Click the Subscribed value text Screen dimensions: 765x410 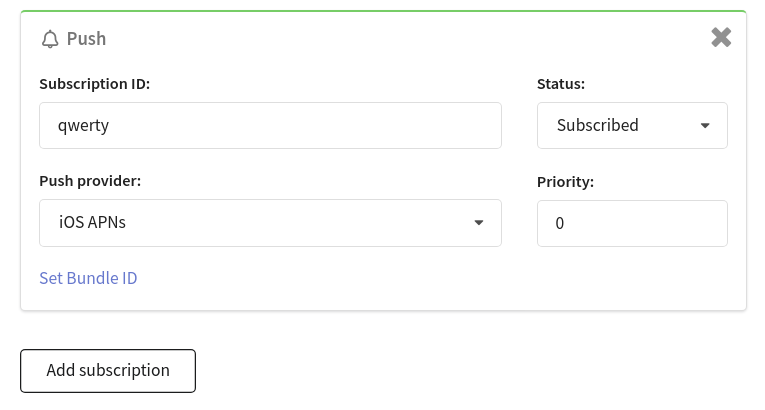point(598,125)
